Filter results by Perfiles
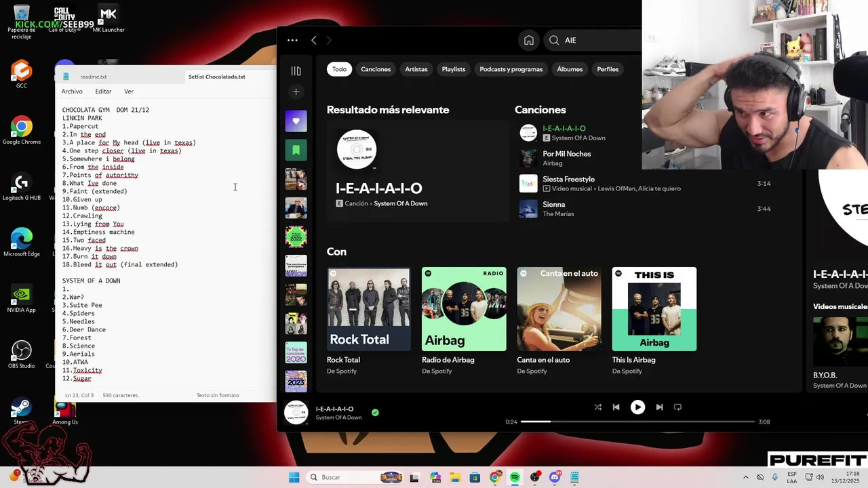 point(608,69)
